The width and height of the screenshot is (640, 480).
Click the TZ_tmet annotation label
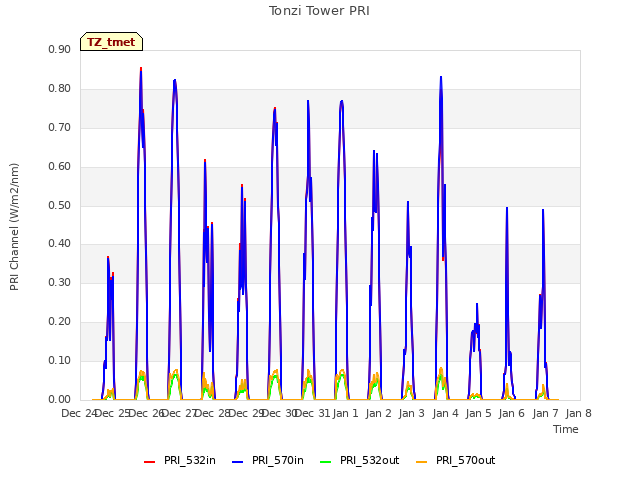[111, 42]
